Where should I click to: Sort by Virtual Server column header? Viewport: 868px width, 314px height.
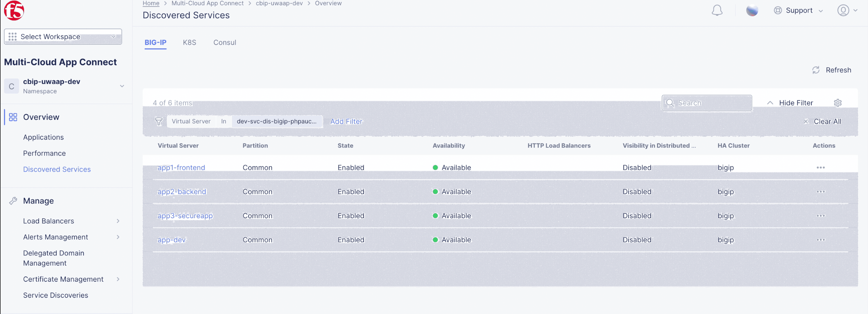tap(178, 146)
